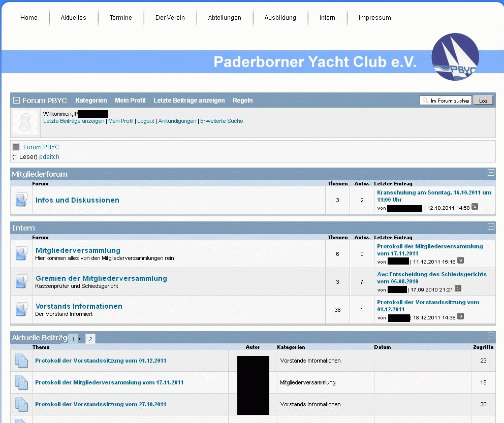Image resolution: width=504 pixels, height=423 pixels.
Task: Collapse the Intern section
Action: pyautogui.click(x=491, y=226)
